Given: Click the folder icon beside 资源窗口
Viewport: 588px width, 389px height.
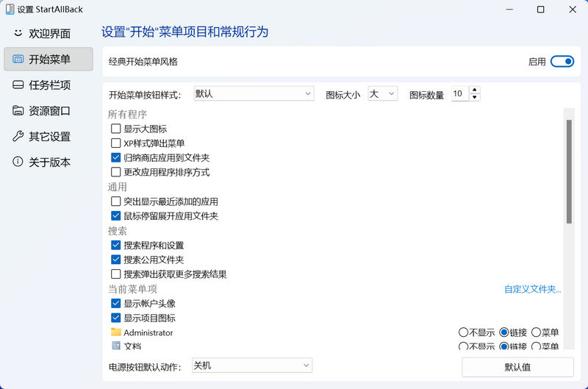Looking at the screenshot, I should coord(18,111).
